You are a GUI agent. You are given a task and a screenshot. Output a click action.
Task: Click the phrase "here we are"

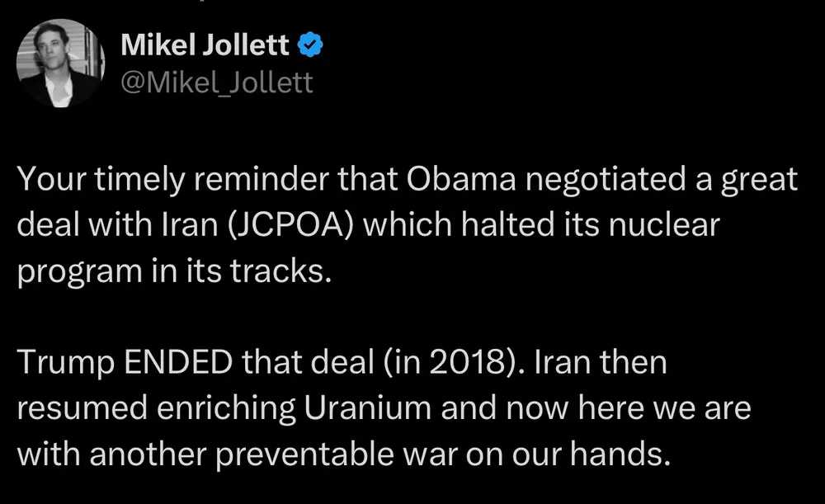point(661,409)
